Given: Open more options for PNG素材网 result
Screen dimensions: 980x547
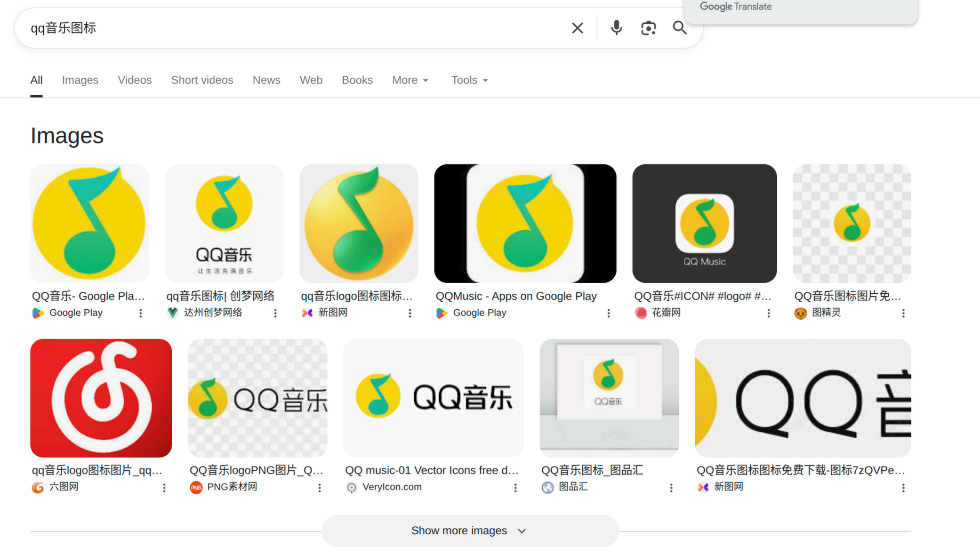Looking at the screenshot, I should point(320,488).
